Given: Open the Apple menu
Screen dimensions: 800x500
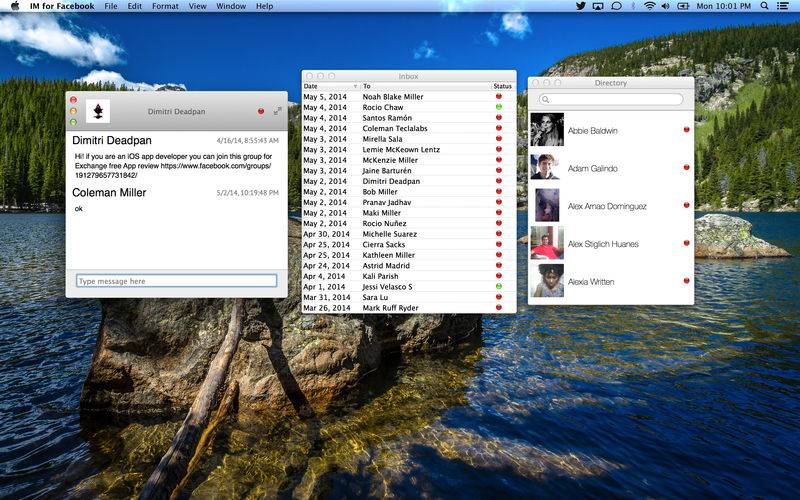Looking at the screenshot, I should pyautogui.click(x=15, y=6).
